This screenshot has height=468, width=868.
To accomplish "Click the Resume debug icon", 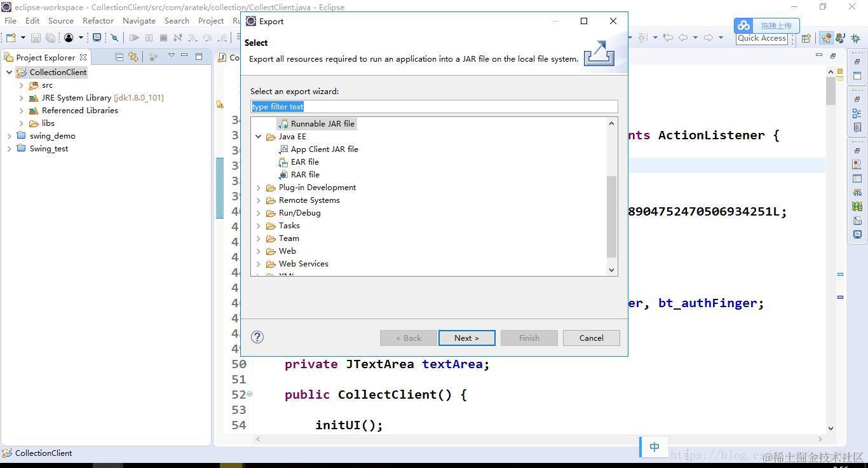I will (x=134, y=38).
